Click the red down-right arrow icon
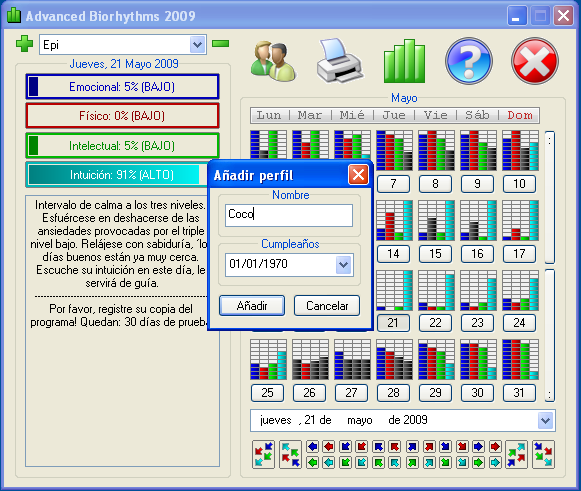This screenshot has width=581, height=491. click(462, 447)
